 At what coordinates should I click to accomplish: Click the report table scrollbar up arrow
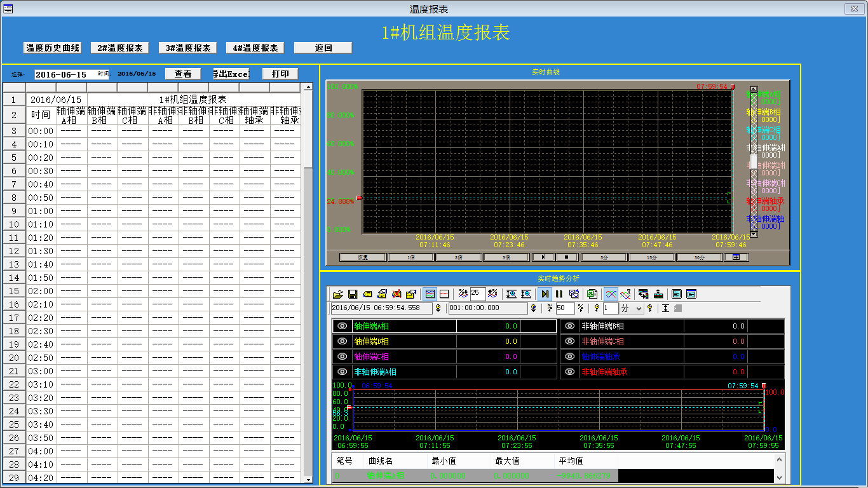coord(308,87)
